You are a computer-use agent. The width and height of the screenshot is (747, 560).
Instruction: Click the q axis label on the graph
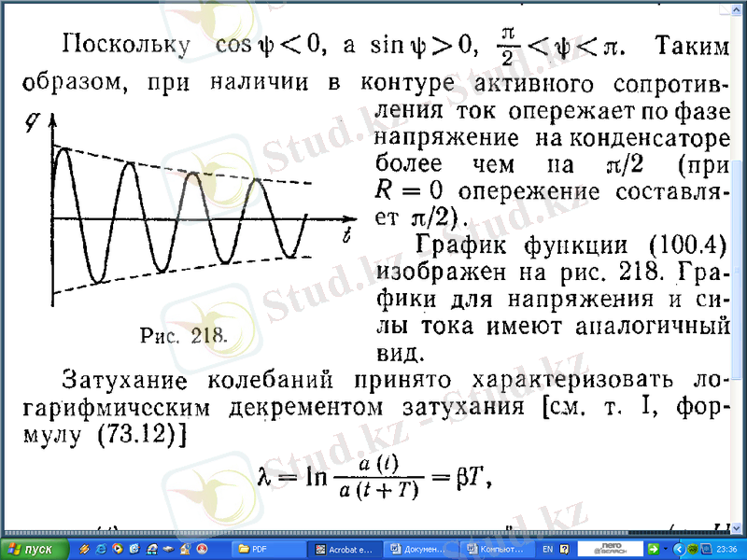click(x=32, y=123)
